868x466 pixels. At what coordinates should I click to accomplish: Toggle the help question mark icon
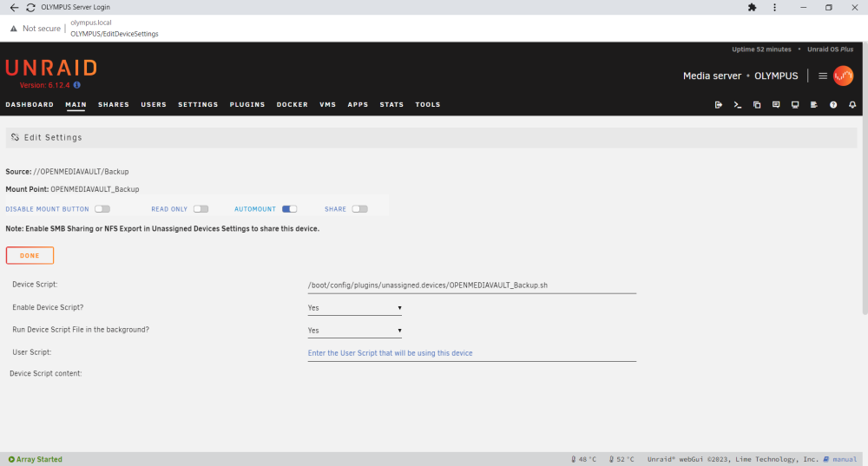pyautogui.click(x=833, y=105)
